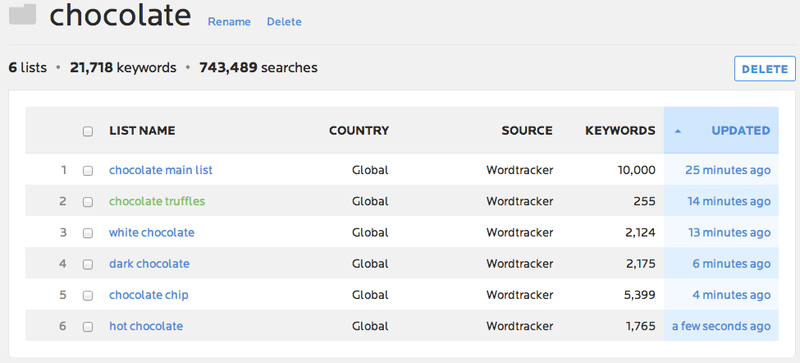800x363 pixels.
Task: Sort by UPDATED column header
Action: tap(741, 131)
